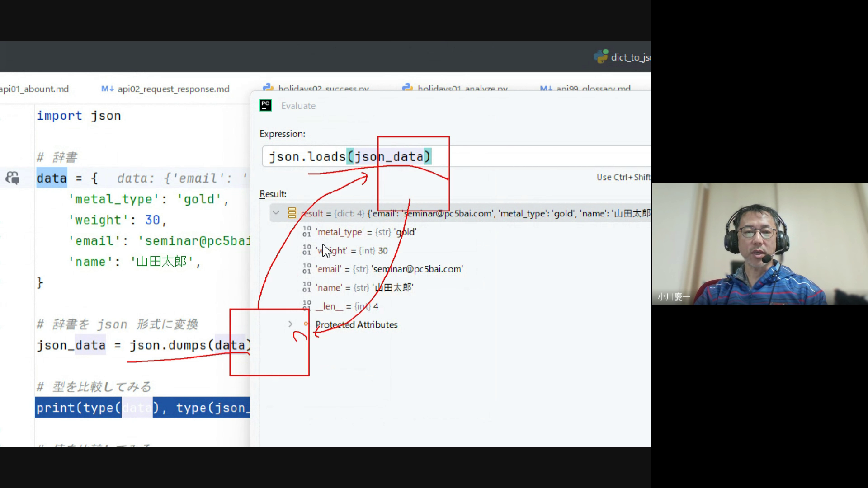
Task: Collapse the result dict tree node
Action: (x=276, y=213)
